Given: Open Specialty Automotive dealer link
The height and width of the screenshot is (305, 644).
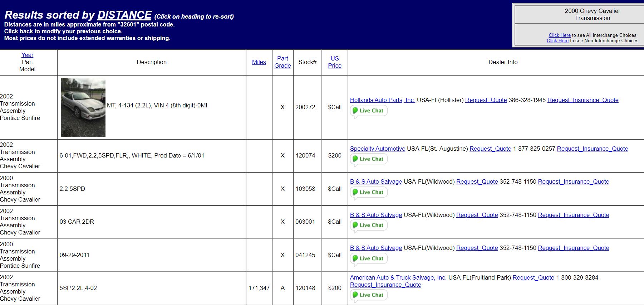Looking at the screenshot, I should [x=378, y=149].
